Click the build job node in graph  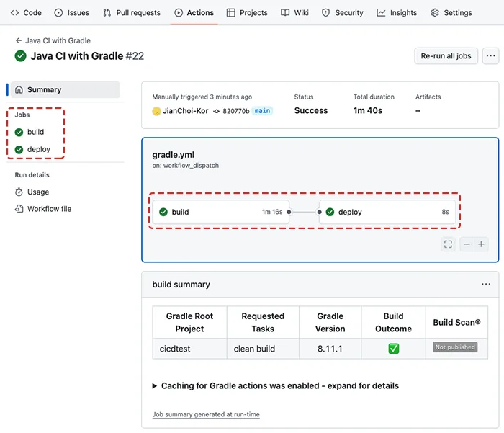pyautogui.click(x=221, y=212)
